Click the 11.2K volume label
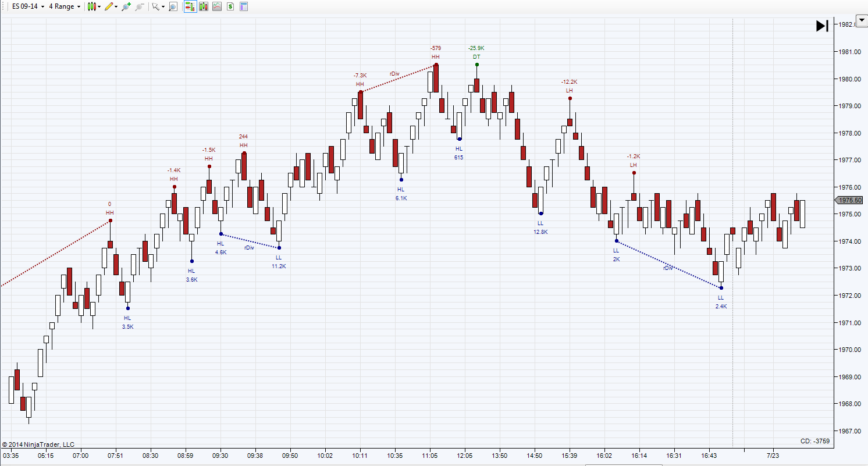The width and height of the screenshot is (868, 466). coord(279,266)
